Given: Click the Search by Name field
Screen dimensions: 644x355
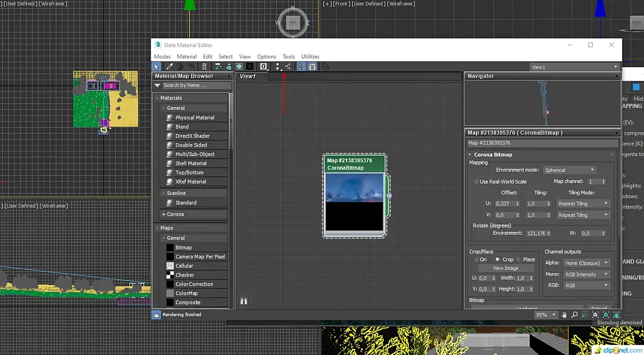Looking at the screenshot, I should [x=196, y=85].
